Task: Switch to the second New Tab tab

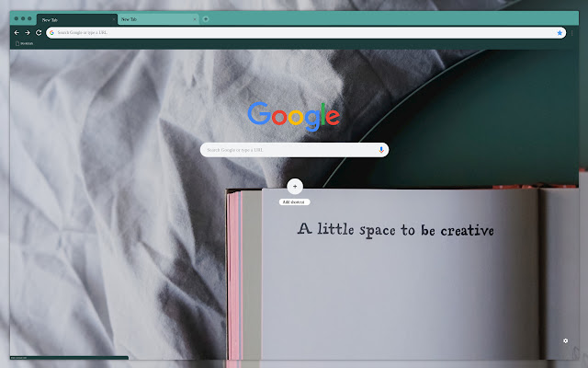Action: coord(157,19)
